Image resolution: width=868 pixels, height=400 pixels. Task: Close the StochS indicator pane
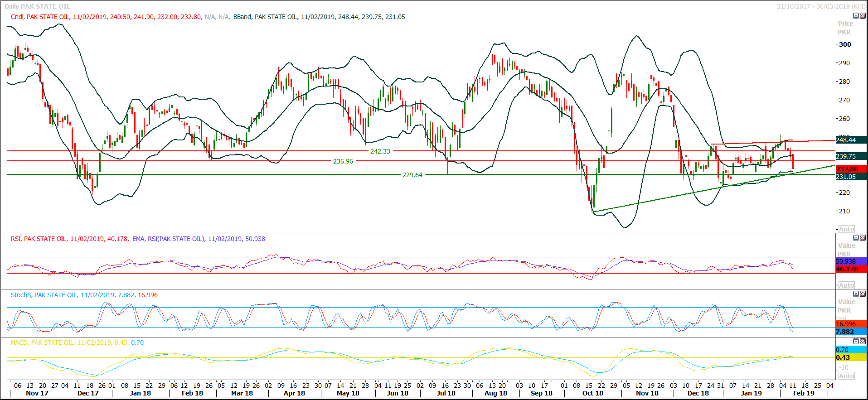pyautogui.click(x=863, y=294)
